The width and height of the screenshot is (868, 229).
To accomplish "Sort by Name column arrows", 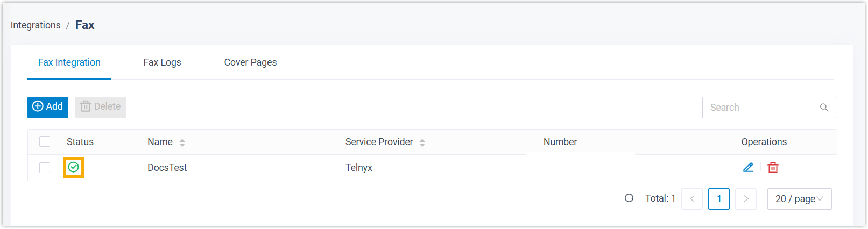I will point(182,142).
